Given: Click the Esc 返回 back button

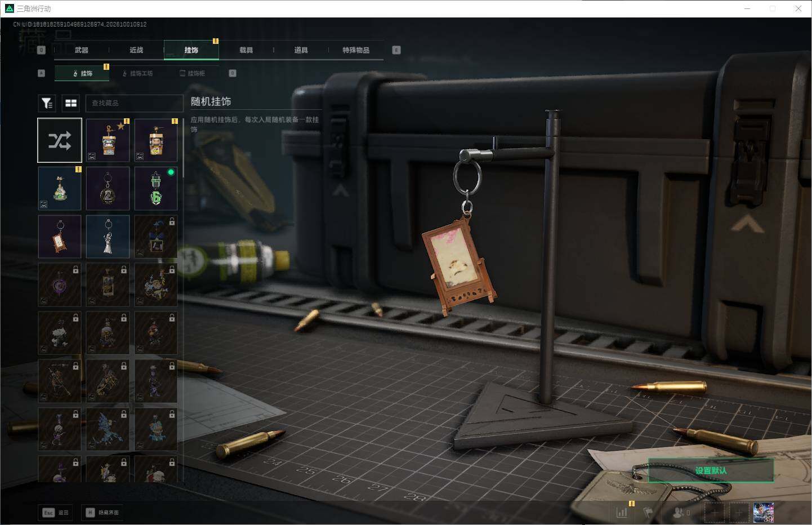Looking at the screenshot, I should click(55, 512).
